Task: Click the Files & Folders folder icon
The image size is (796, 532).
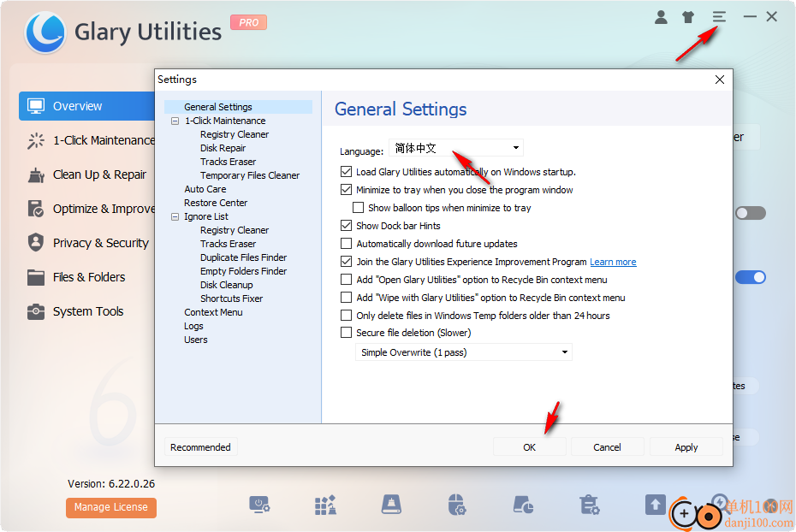Action: (36, 277)
